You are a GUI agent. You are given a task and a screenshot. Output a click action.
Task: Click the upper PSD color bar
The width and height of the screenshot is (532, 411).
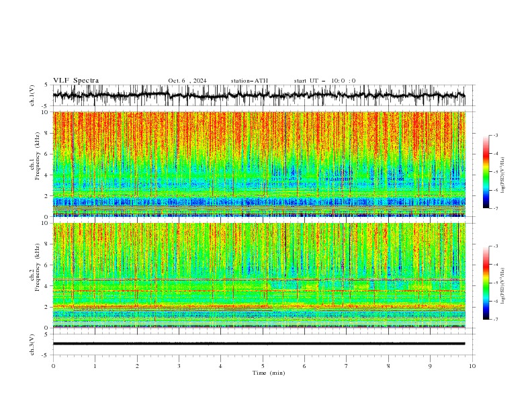(486, 172)
